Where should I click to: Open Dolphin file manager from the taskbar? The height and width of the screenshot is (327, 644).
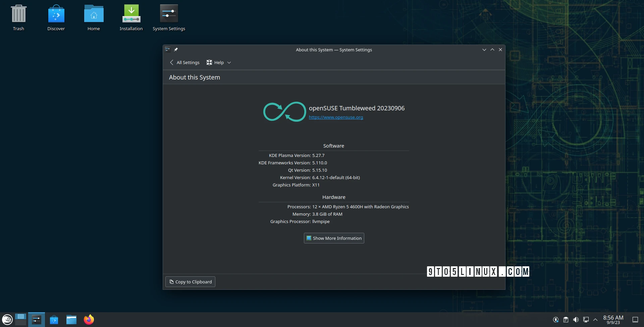[x=71, y=320]
